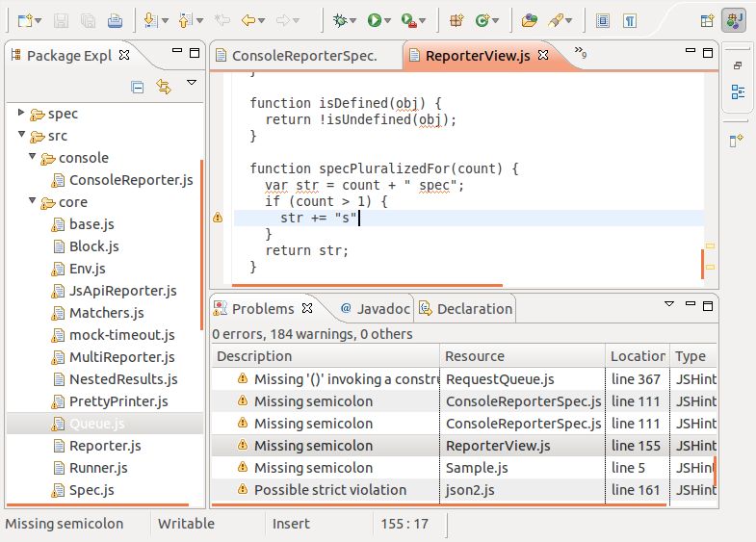The image size is (756, 542).
Task: Collapse the src folder
Action: click(x=22, y=135)
